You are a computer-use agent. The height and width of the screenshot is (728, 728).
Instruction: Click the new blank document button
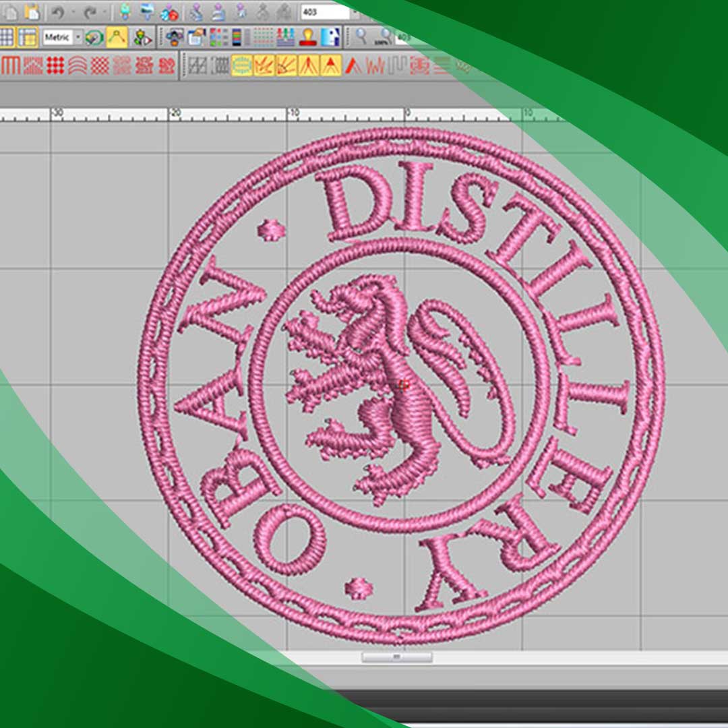point(10,12)
